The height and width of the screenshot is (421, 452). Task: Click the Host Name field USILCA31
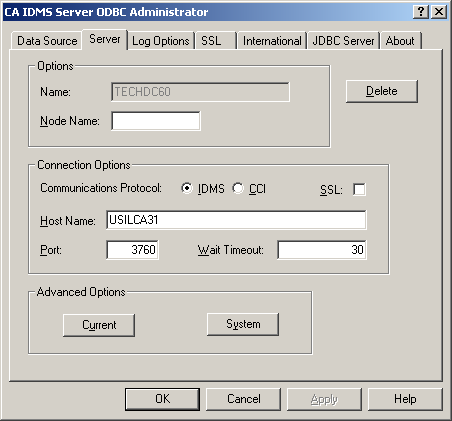tap(236, 220)
